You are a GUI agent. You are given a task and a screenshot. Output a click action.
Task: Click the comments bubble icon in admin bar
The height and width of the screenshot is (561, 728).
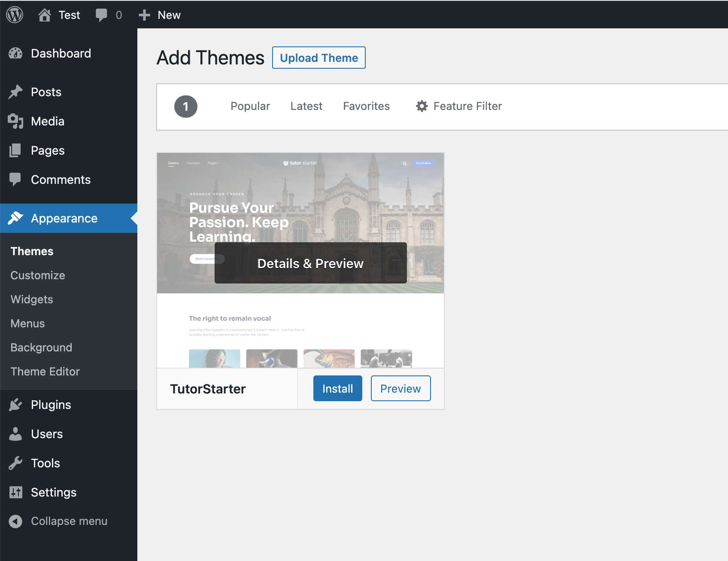click(101, 15)
